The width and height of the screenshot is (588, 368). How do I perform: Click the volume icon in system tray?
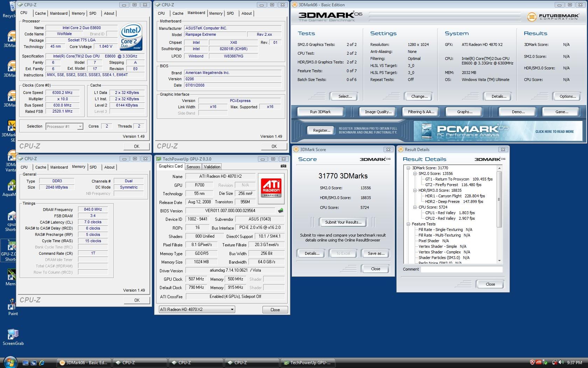[x=561, y=362]
